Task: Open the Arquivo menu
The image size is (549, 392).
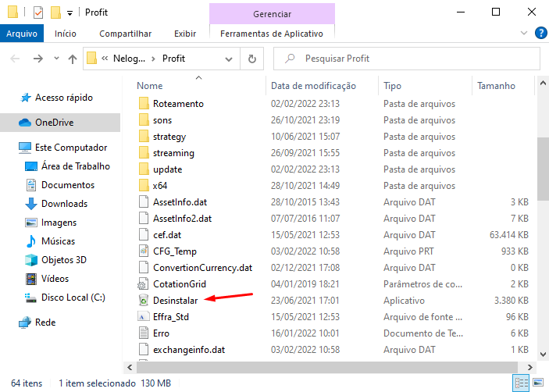Action: pyautogui.click(x=23, y=34)
